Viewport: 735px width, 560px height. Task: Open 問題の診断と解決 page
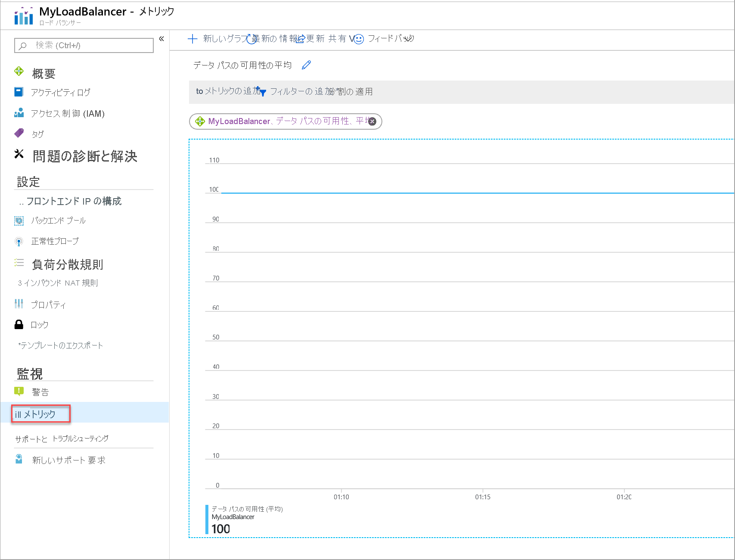point(85,156)
